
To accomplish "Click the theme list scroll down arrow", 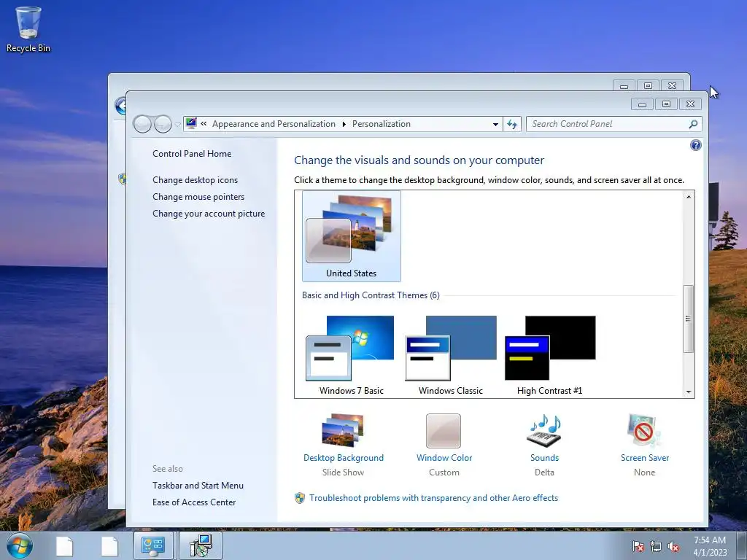I will point(689,392).
